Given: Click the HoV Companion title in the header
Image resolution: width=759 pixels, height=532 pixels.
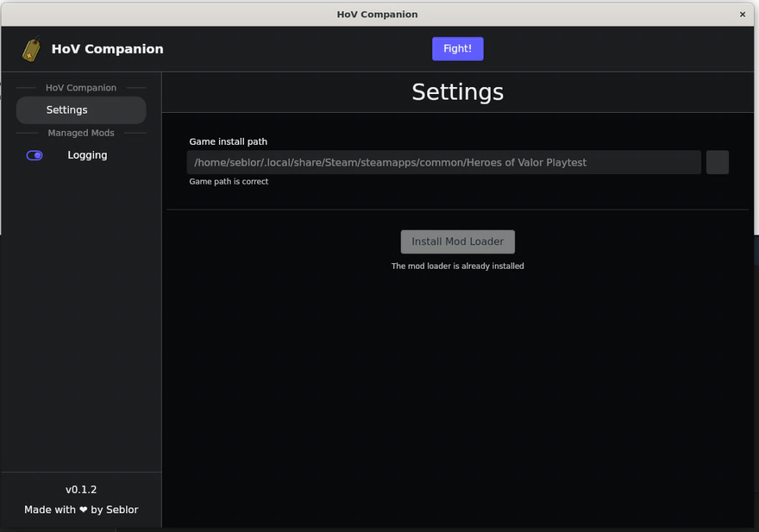Looking at the screenshot, I should (x=107, y=49).
